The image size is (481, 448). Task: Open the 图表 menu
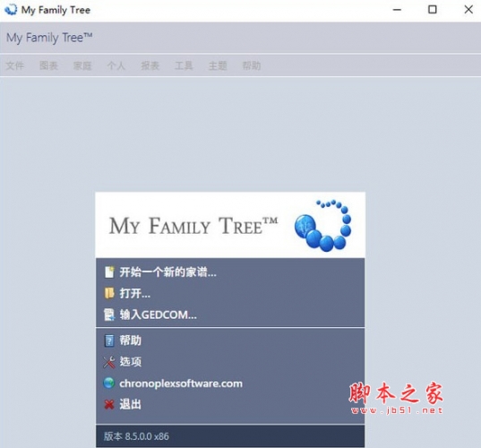click(48, 65)
